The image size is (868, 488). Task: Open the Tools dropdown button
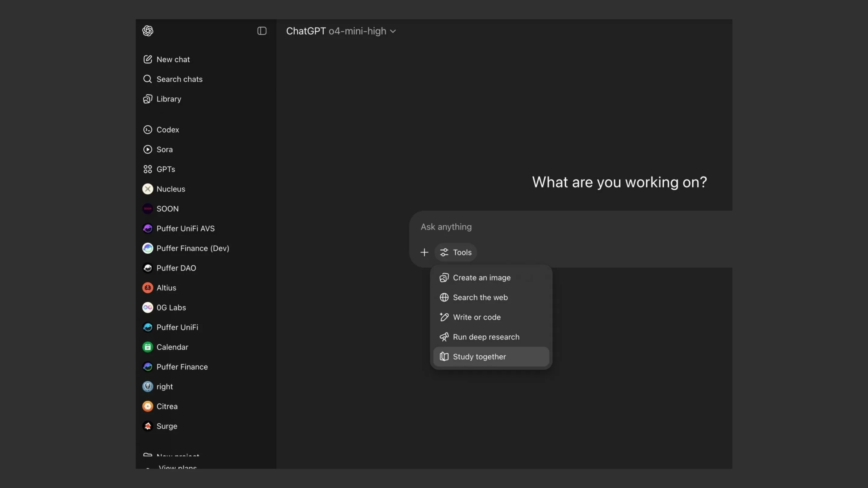(455, 252)
